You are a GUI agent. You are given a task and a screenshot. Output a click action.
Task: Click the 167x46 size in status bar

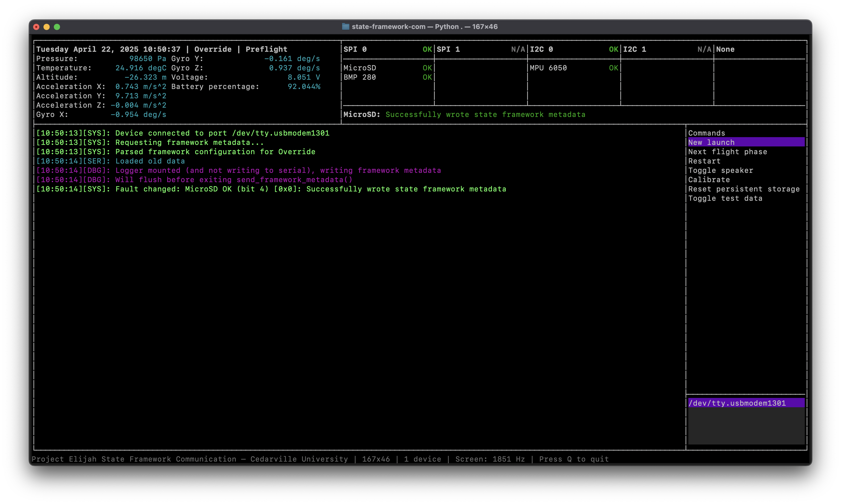[x=376, y=459]
